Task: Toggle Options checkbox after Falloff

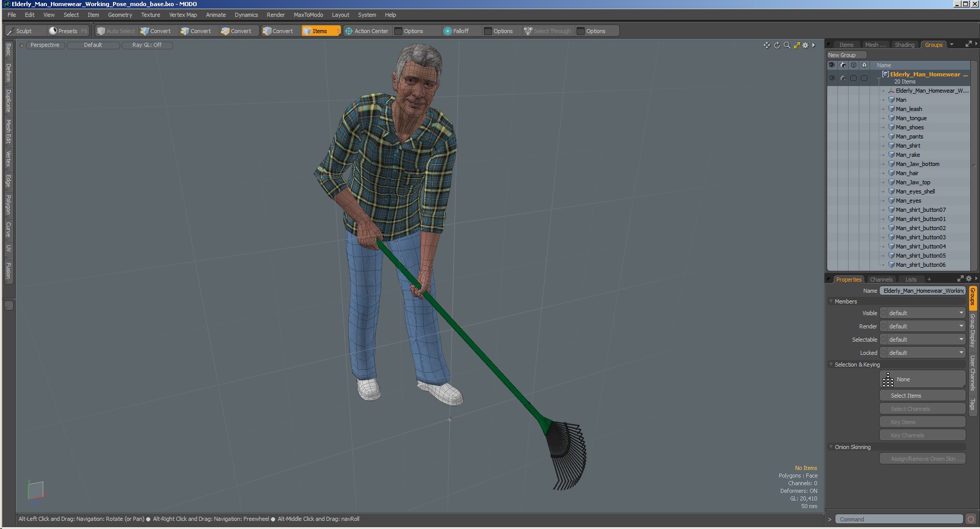Action: [488, 31]
